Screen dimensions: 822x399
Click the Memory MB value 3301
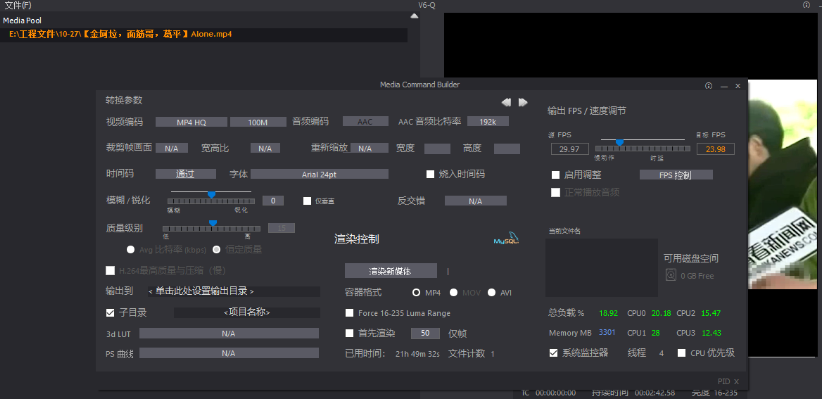pos(607,332)
